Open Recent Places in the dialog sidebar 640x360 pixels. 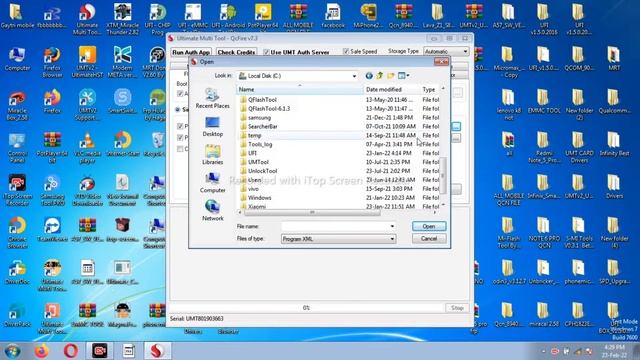[x=212, y=98]
